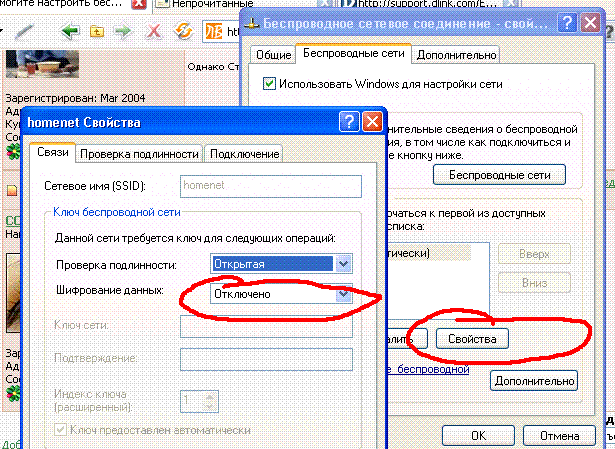The height and width of the screenshot is (449, 615).
Task: Click the green Back arrow in browser toolbar
Action: pos(71,31)
